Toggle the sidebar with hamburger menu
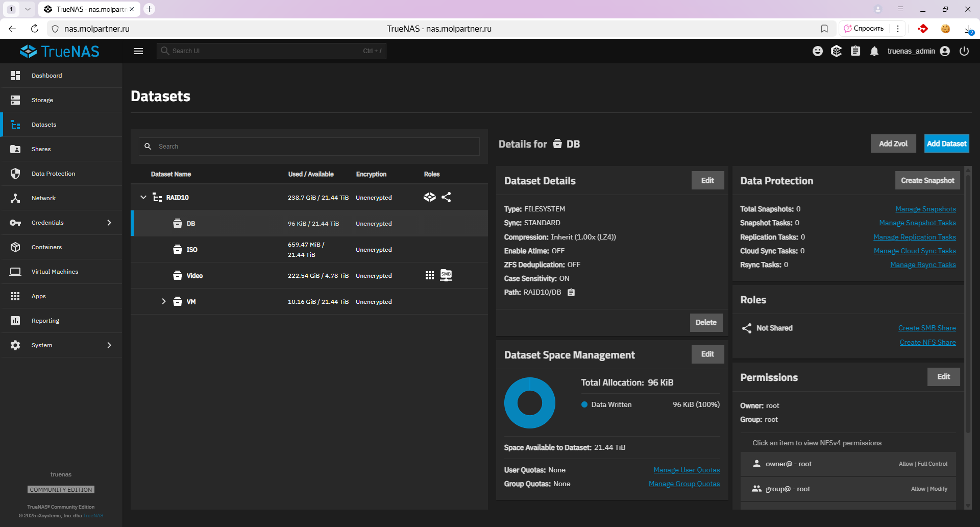Viewport: 980px width, 527px height. pos(138,51)
